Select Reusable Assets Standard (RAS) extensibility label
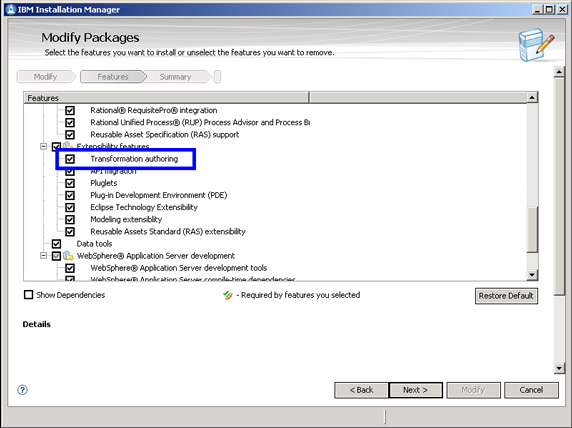572x428 pixels. click(x=168, y=231)
